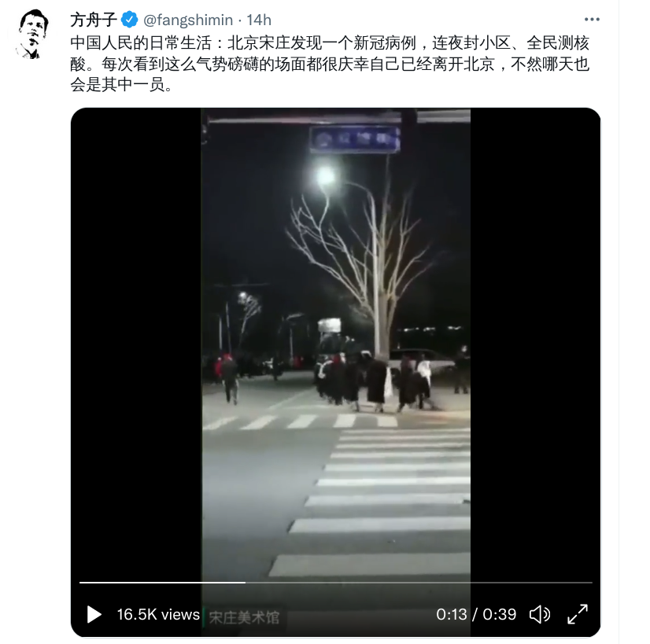Open 方舟子's profile avatar picture
The height and width of the screenshot is (644, 650).
tap(33, 34)
